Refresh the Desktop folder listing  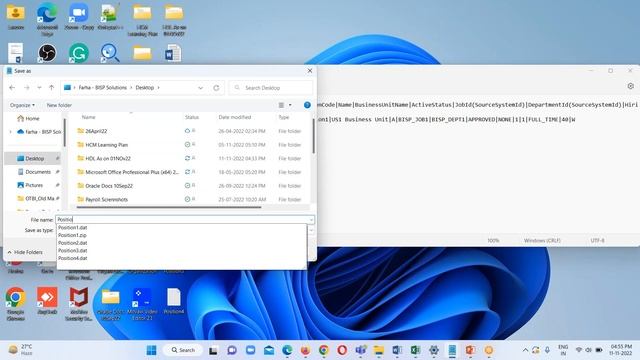(x=216, y=88)
